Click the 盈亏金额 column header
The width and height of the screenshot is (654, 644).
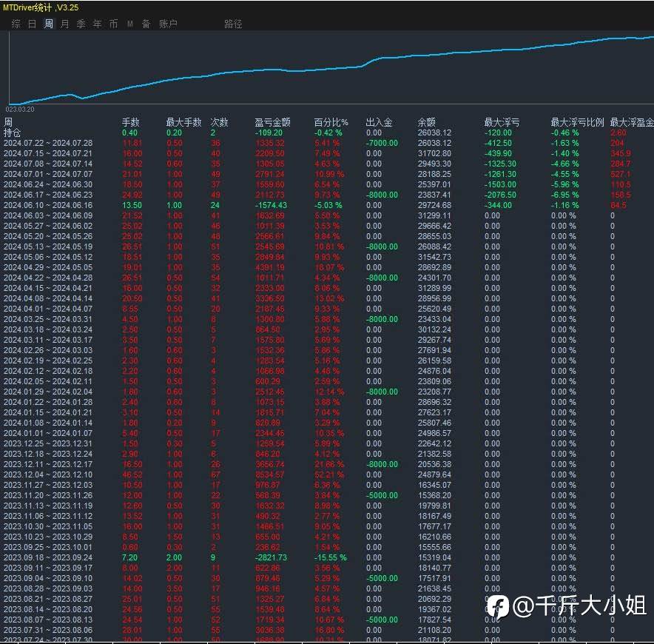(272, 122)
